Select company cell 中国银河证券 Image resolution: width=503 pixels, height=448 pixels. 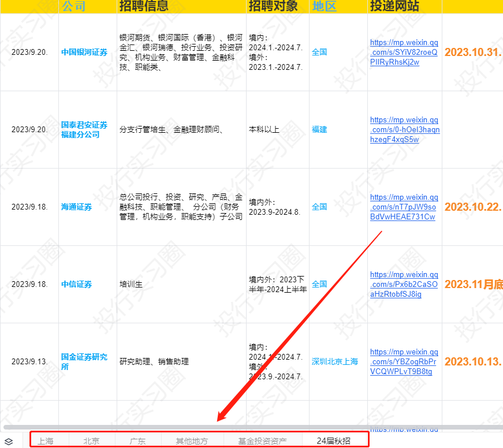(88, 52)
